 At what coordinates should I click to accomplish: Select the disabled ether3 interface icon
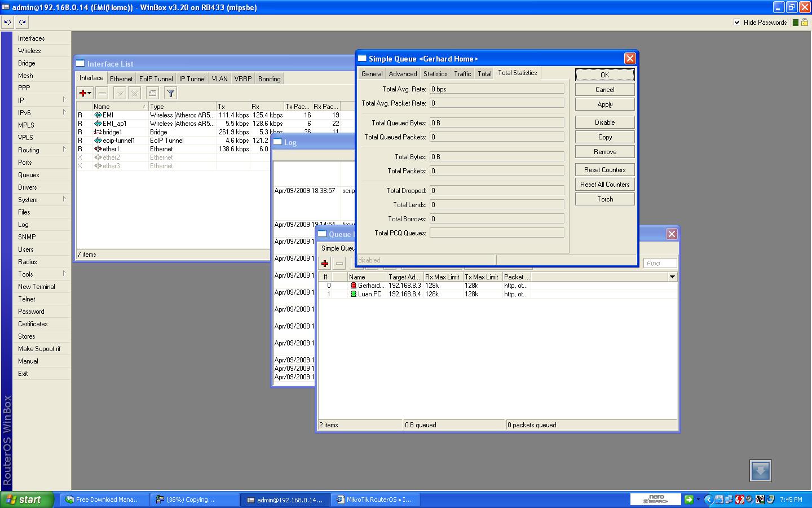tap(98, 166)
